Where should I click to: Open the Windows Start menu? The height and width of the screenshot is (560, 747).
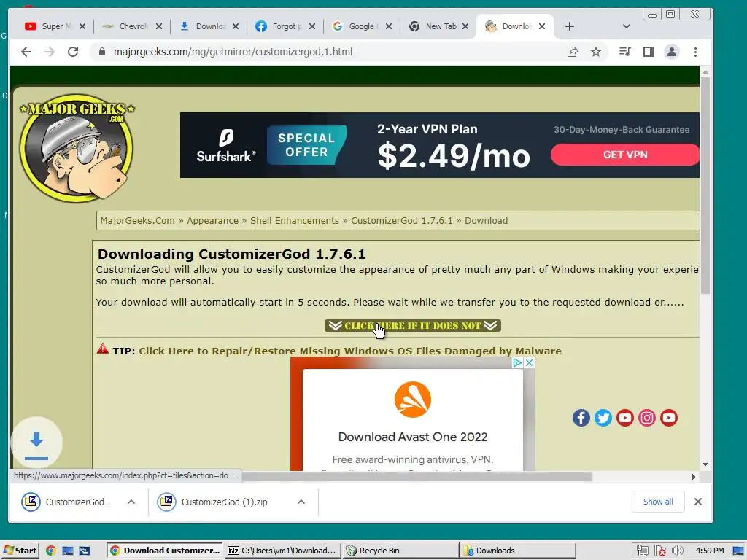pos(20,551)
